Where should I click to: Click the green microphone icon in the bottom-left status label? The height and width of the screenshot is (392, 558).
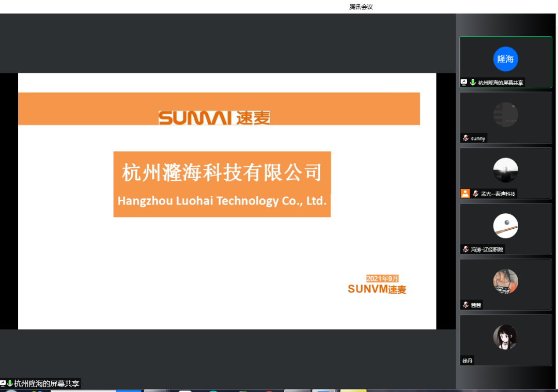[x=10, y=383]
